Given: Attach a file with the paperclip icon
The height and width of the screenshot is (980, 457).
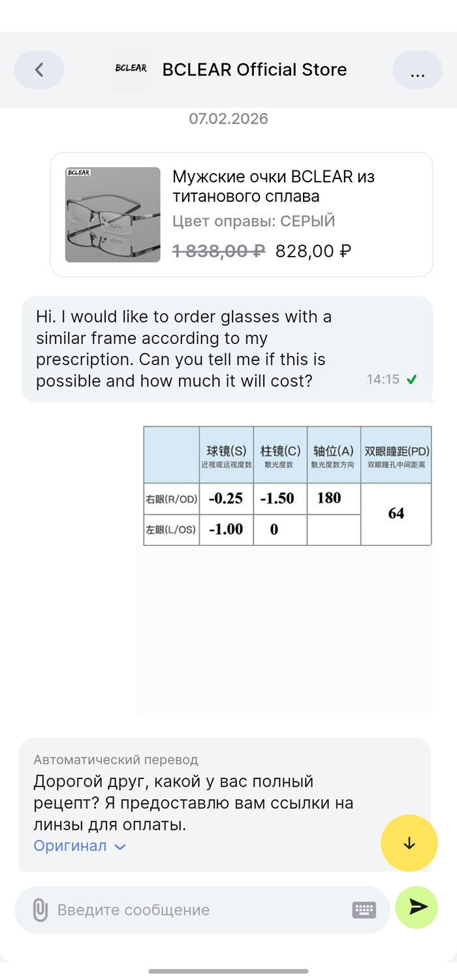Looking at the screenshot, I should point(40,909).
